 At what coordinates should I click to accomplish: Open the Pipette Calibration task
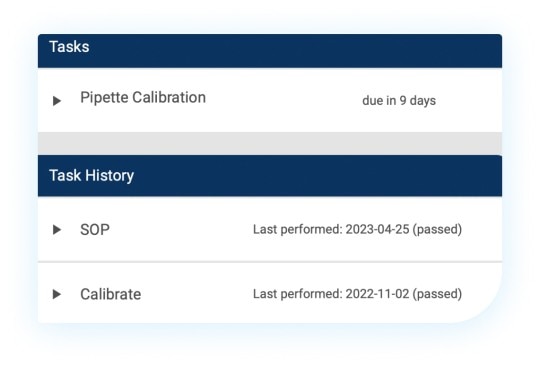tap(143, 97)
